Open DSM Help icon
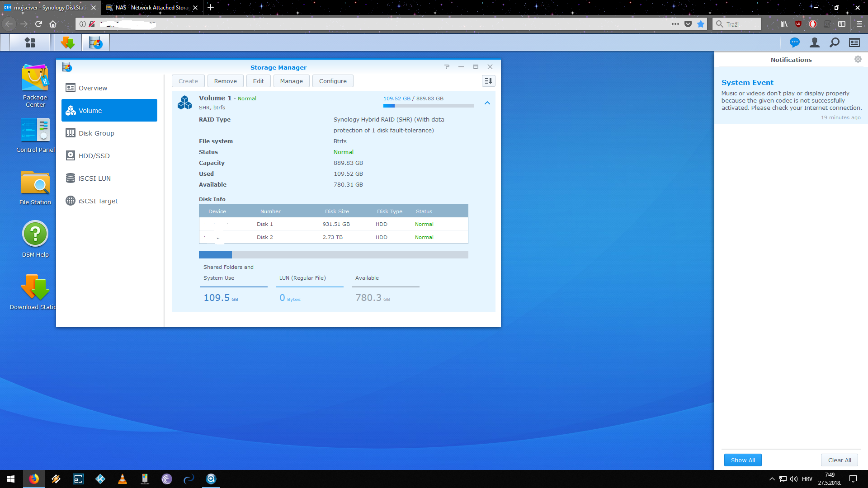The image size is (868, 488). pyautogui.click(x=35, y=234)
